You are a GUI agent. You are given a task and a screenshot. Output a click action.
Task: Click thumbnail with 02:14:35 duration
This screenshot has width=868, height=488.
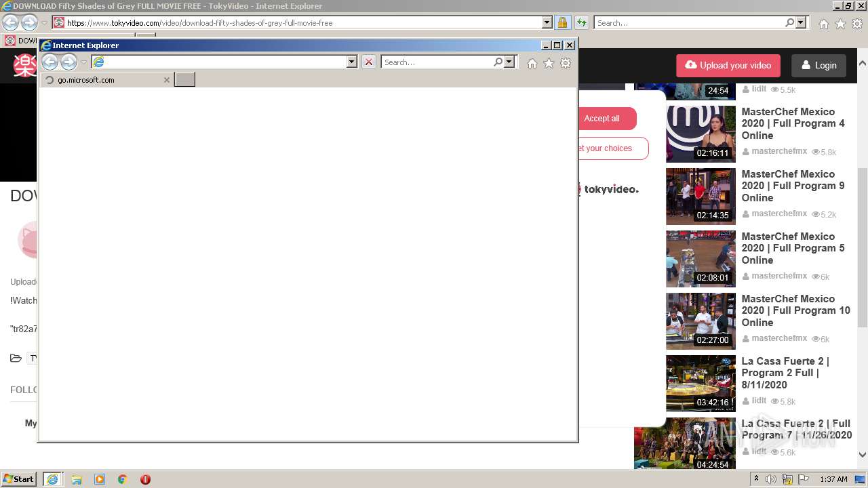[701, 197]
